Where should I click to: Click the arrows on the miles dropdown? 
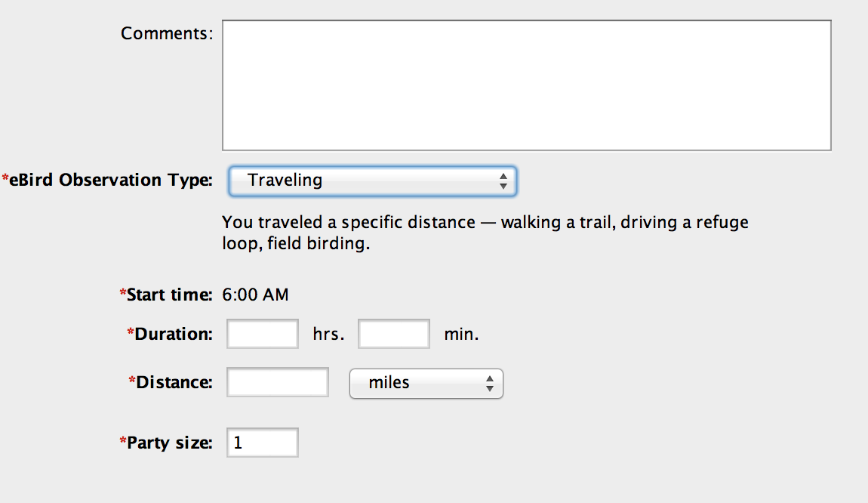click(x=490, y=383)
